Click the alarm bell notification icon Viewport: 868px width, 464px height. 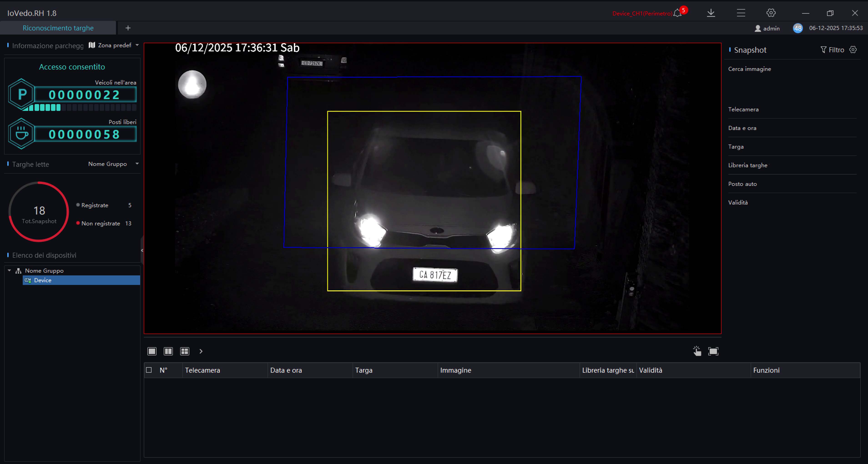[677, 13]
